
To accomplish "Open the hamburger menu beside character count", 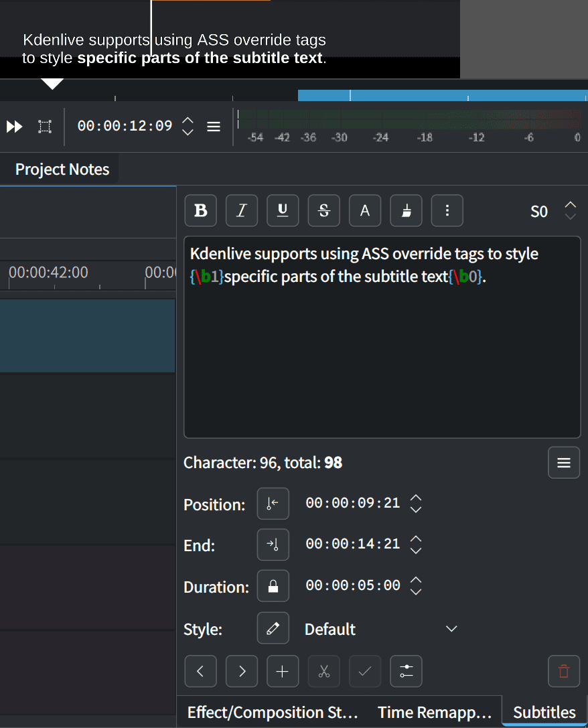I will coord(563,462).
